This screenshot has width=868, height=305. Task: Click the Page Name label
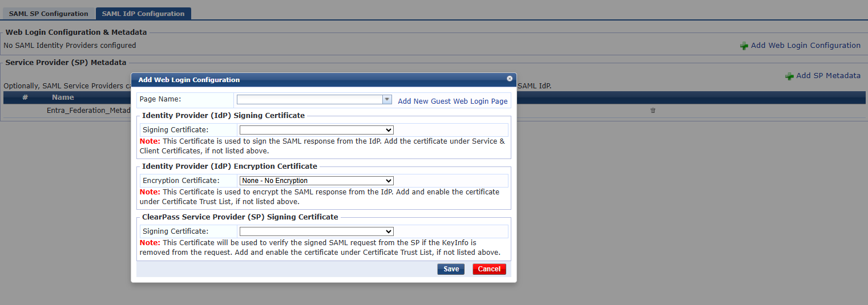click(160, 100)
